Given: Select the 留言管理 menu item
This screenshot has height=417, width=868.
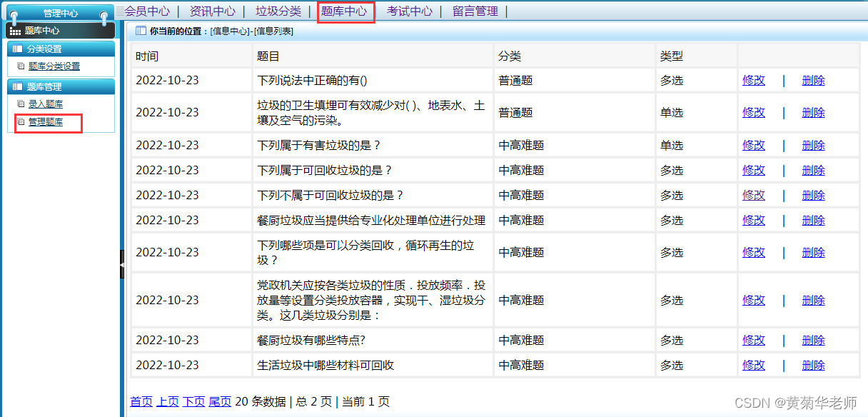Looking at the screenshot, I should 474,11.
